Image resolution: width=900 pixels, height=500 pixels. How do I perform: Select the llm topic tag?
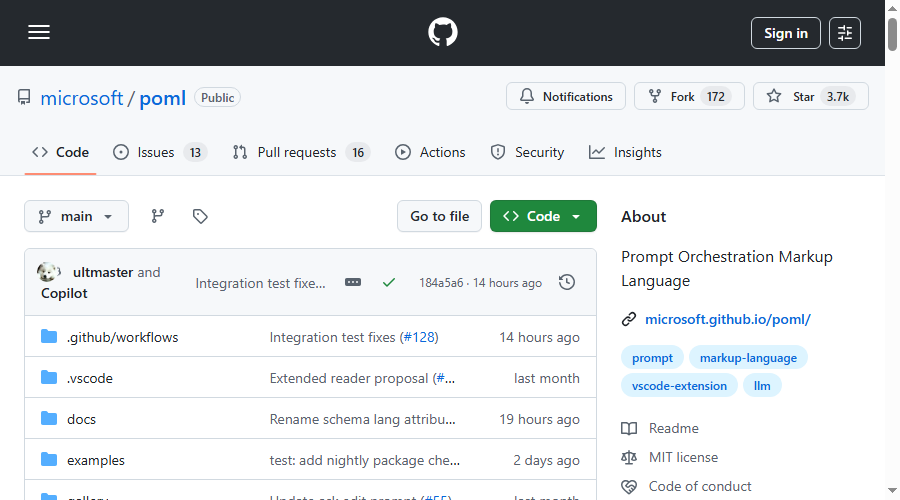tap(762, 386)
